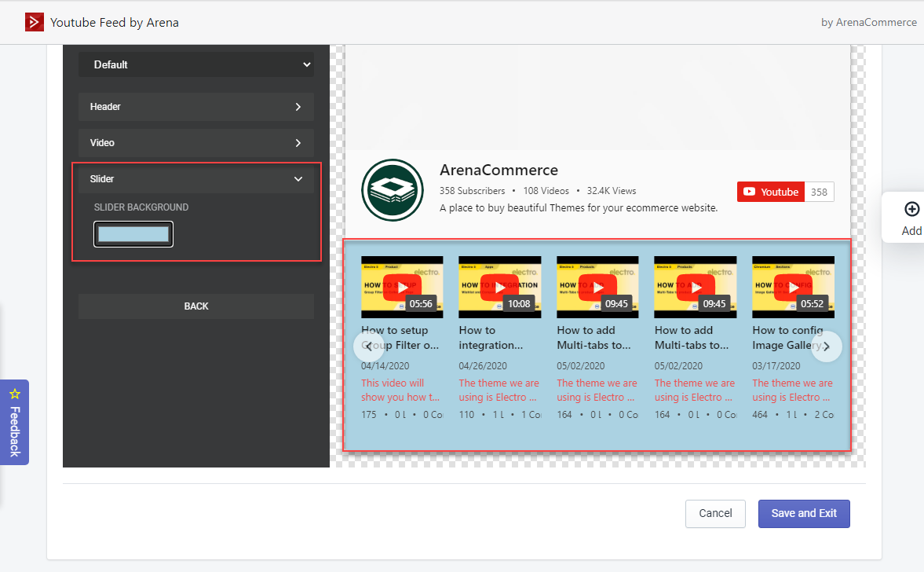
Task: Click the Save and Exit button
Action: click(x=804, y=514)
